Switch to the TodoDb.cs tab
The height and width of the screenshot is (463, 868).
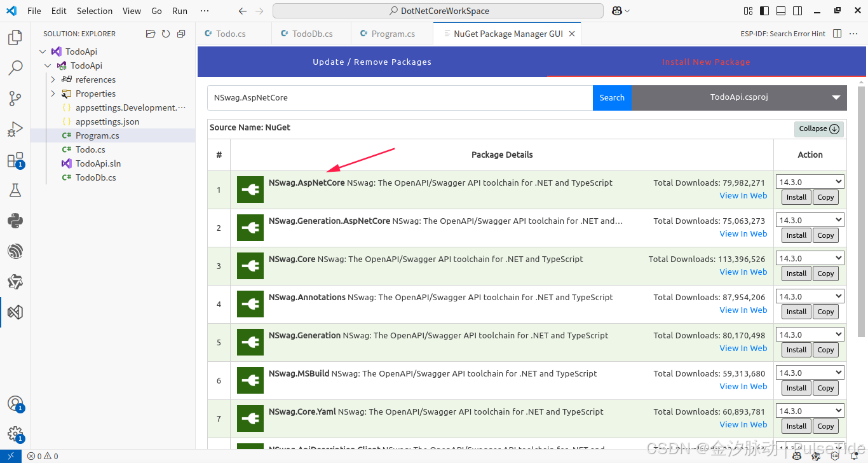(x=312, y=34)
